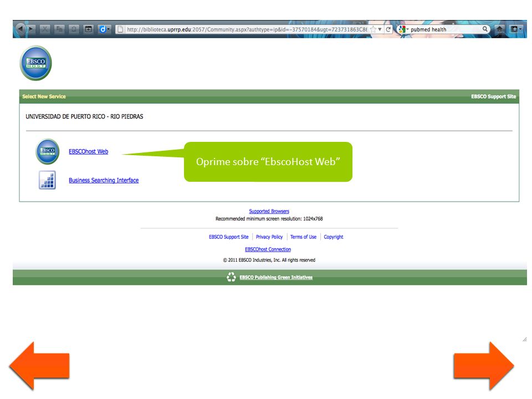
Task: Open the EBSCOhost Connection link
Action: [268, 249]
